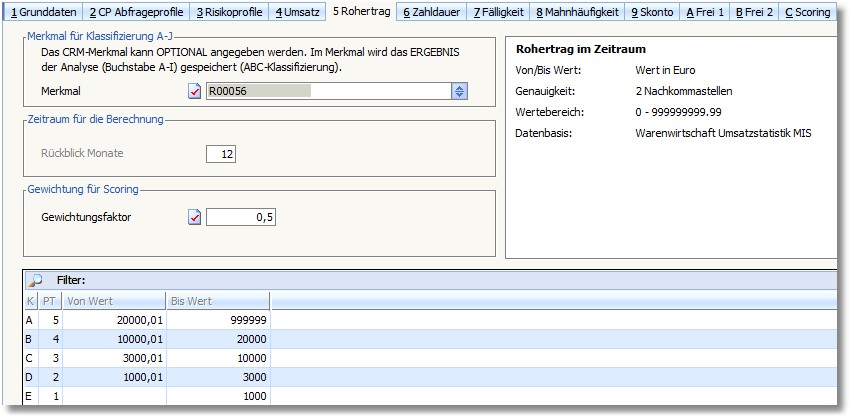Select the 8 Mahnhäufigkeit tab
The height and width of the screenshot is (419, 851).
coord(577,12)
